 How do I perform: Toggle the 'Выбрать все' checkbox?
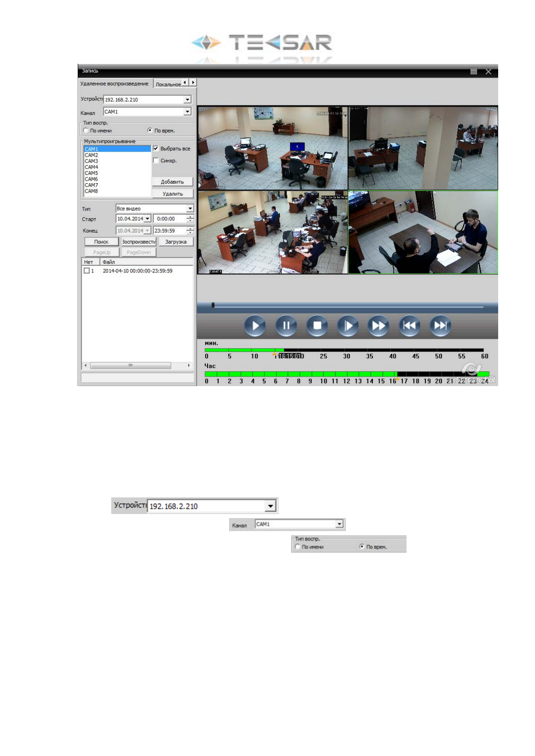click(156, 149)
